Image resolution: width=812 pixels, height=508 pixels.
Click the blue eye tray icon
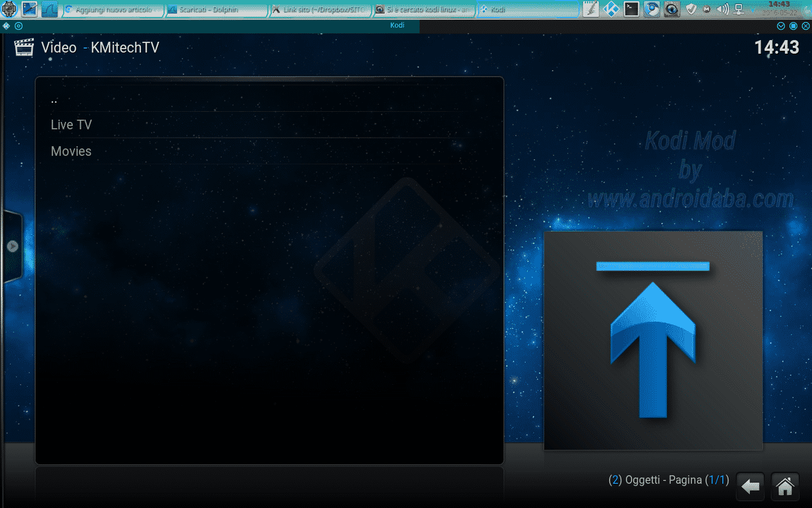tap(672, 9)
